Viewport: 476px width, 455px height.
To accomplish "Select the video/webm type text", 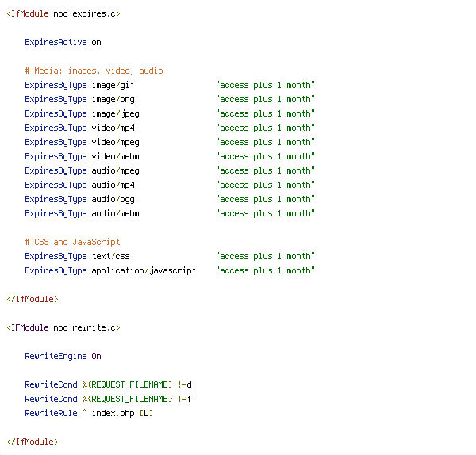I will point(116,156).
